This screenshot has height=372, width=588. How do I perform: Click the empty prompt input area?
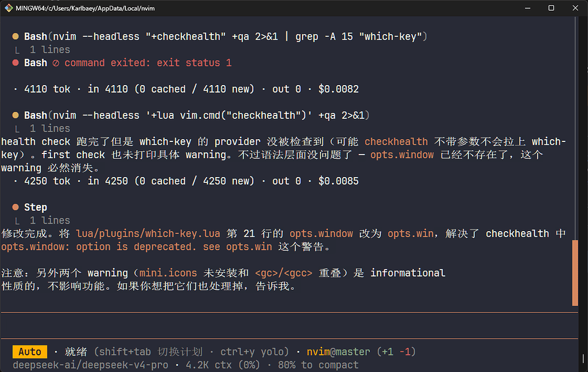[289, 325]
